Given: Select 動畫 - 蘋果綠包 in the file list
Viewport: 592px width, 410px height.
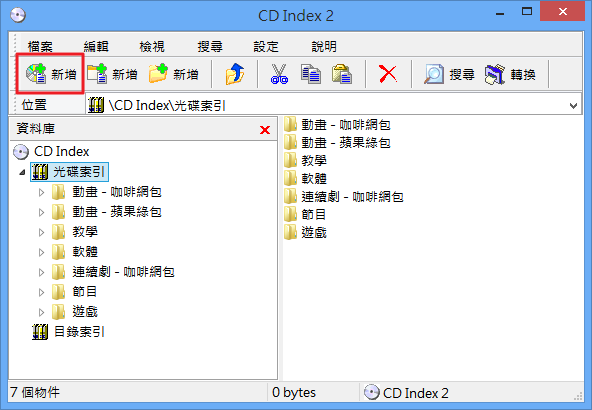Looking at the screenshot, I should tap(337, 143).
